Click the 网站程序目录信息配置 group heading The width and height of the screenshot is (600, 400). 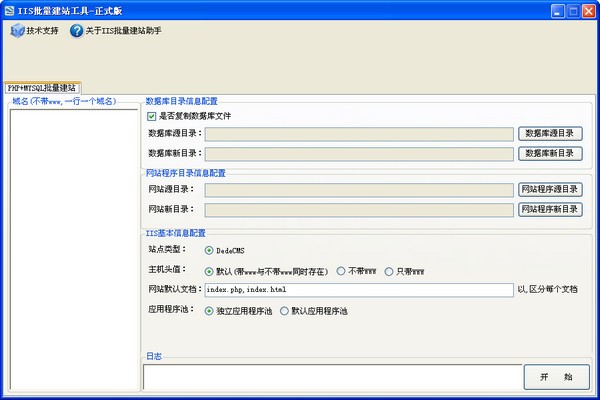pos(186,173)
